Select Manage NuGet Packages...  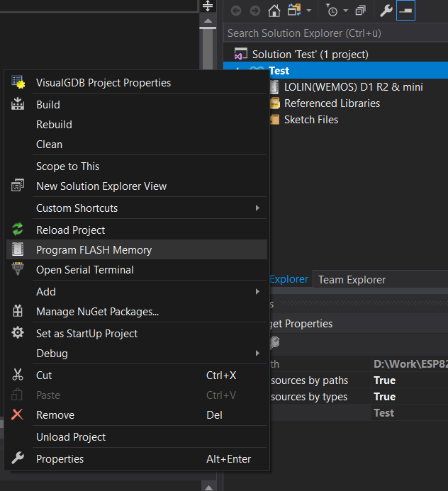[136, 312]
